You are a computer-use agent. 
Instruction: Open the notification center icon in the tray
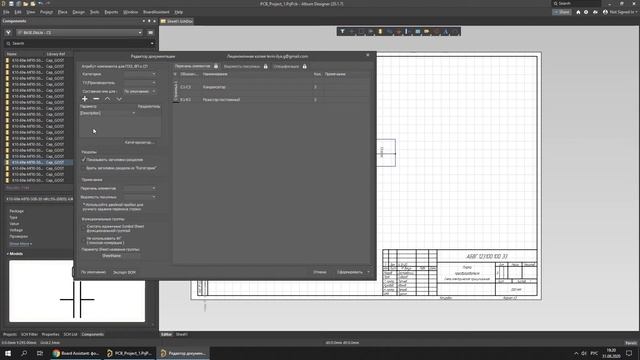[629, 353]
